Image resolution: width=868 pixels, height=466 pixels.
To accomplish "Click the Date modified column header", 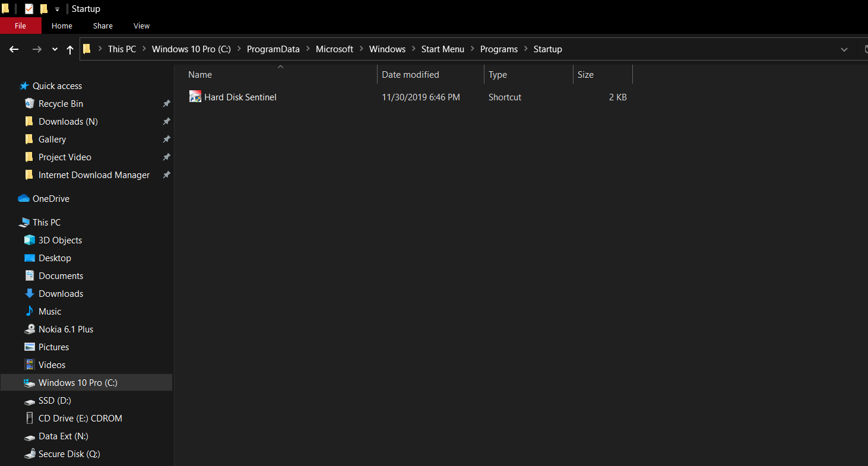I will (410, 74).
